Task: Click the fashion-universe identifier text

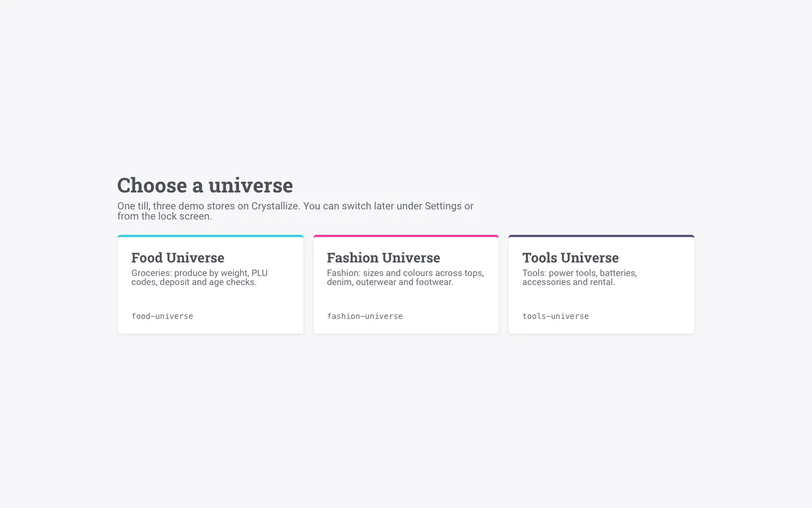Action: coord(365,316)
